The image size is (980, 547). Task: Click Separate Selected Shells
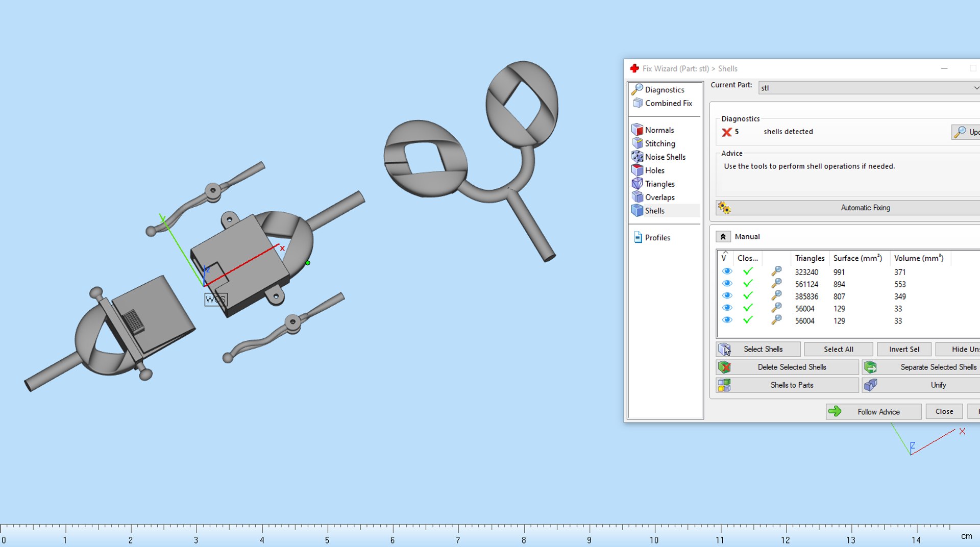[921, 367]
